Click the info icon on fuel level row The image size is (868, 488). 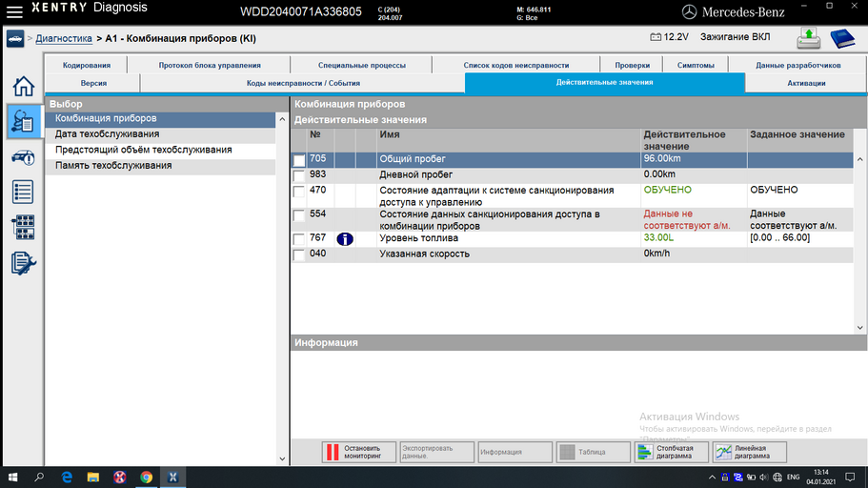[345, 238]
